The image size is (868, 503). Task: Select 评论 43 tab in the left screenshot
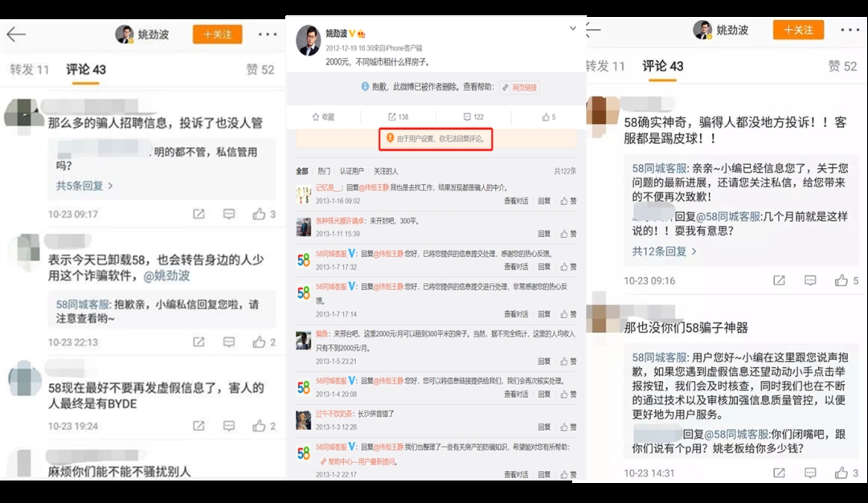coord(86,70)
